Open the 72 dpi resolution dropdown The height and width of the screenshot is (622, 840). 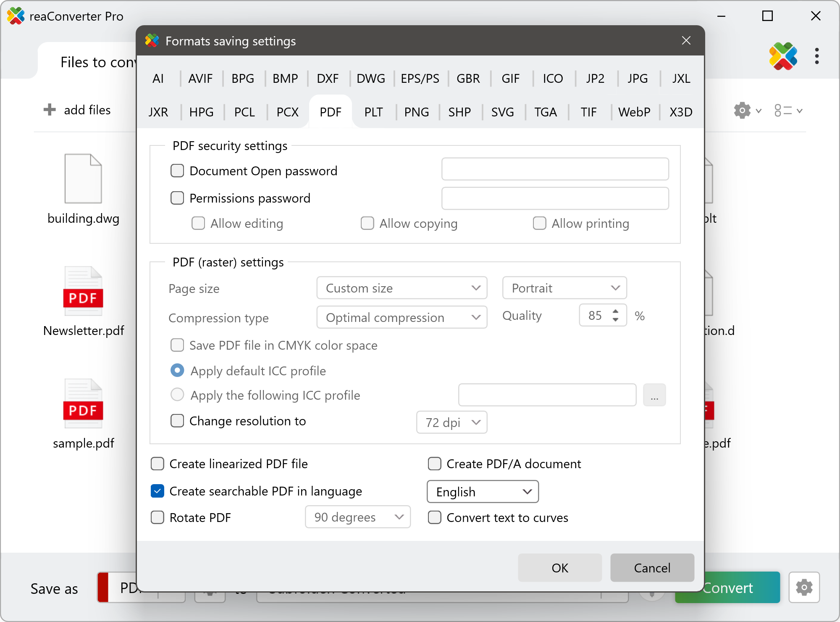click(451, 422)
